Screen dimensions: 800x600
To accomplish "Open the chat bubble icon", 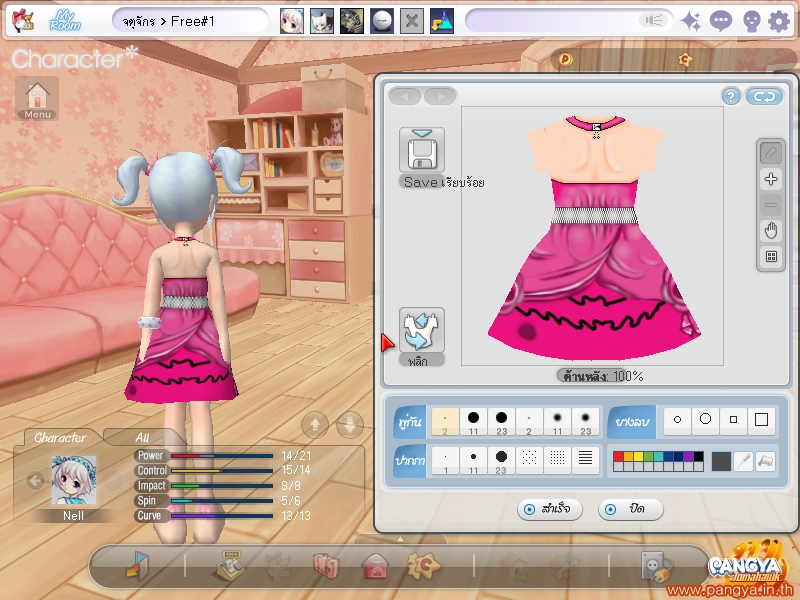I will coord(720,21).
